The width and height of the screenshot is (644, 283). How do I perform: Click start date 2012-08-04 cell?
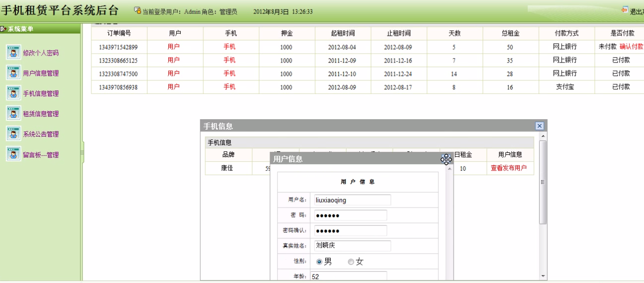tap(342, 47)
